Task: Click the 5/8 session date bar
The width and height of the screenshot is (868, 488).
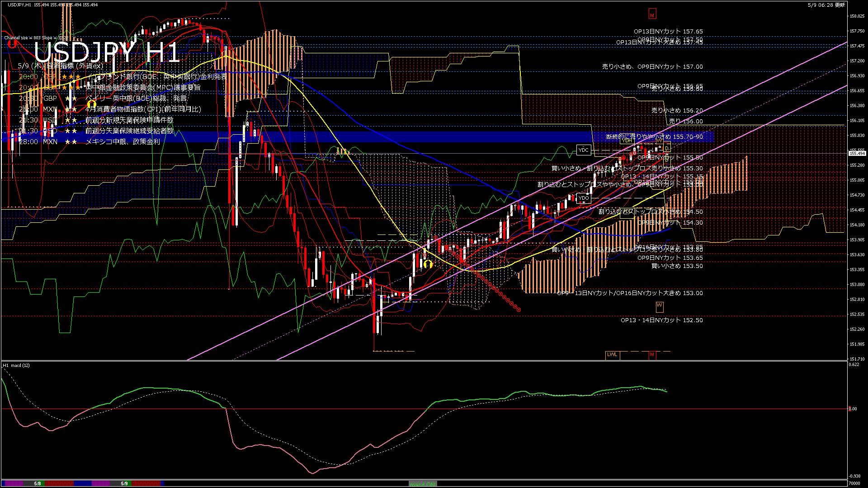Action: coord(38,483)
